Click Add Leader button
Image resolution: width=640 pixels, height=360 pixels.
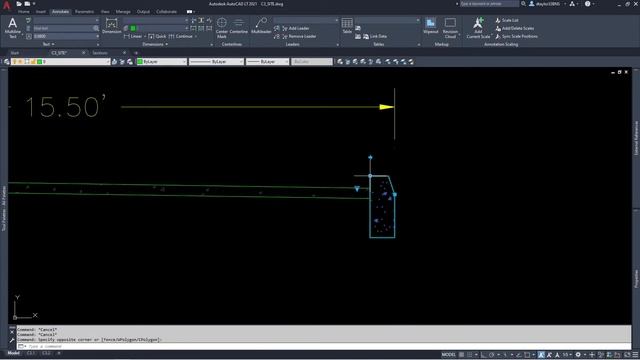pos(295,28)
